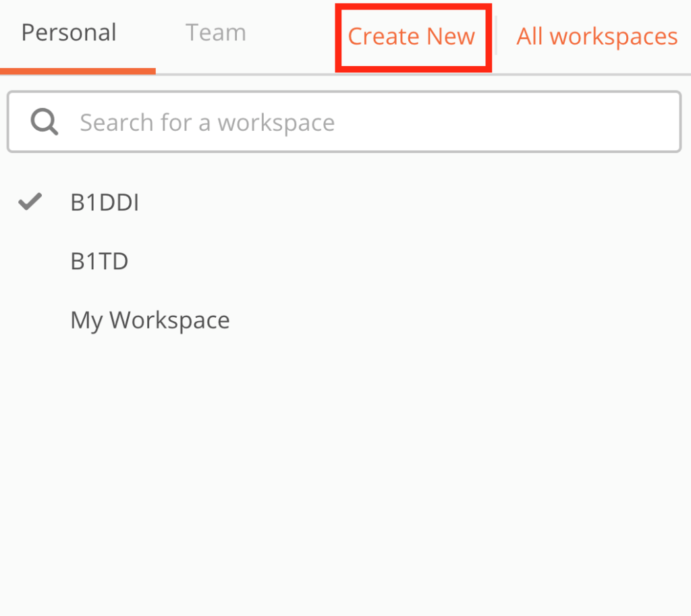Click the currently checked B1DDI entry
The height and width of the screenshot is (616, 691).
click(x=105, y=202)
